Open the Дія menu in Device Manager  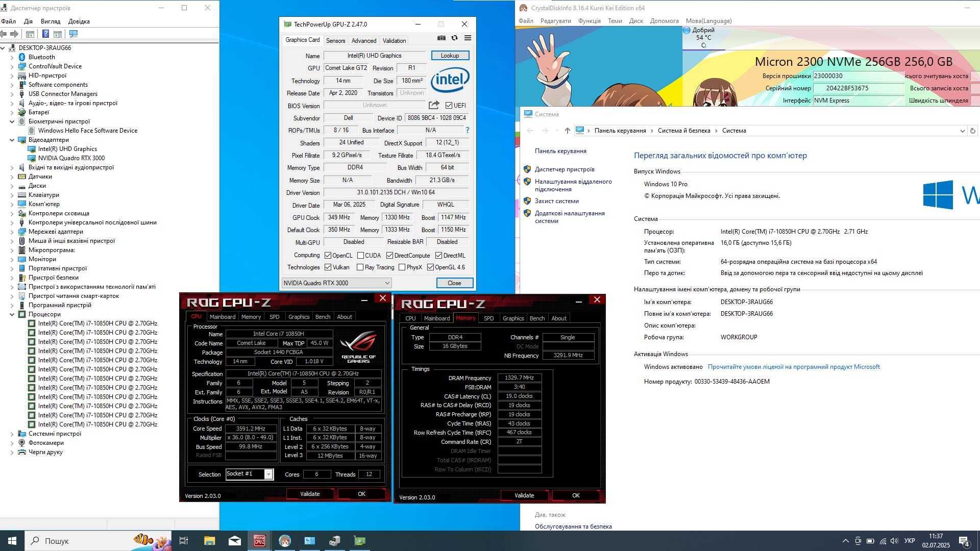[28, 21]
